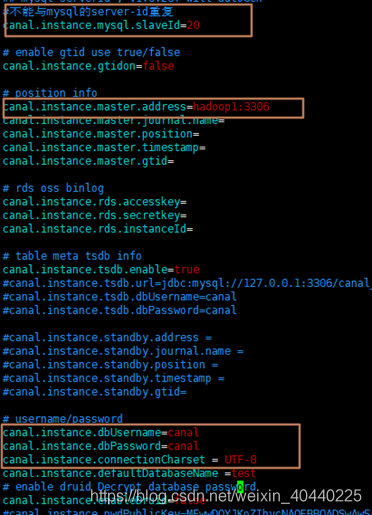Image resolution: width=372 pixels, height=515 pixels.
Task: Click the '# position info' comment
Action: click(50, 93)
